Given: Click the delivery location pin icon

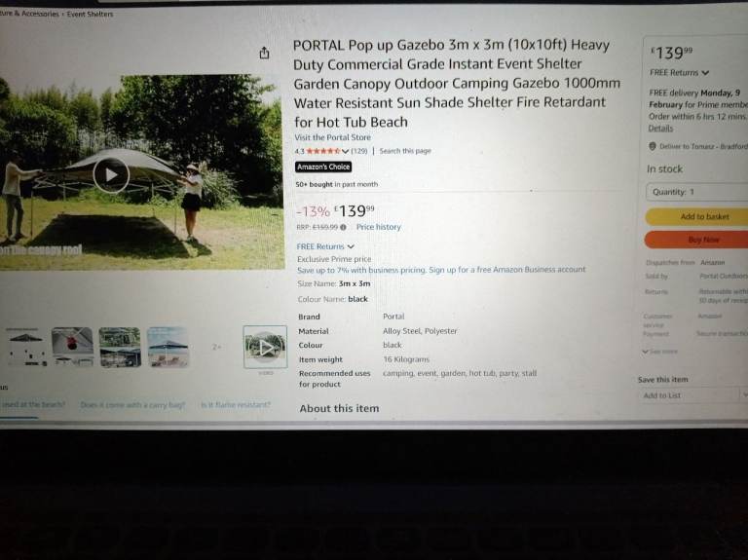Looking at the screenshot, I should [653, 146].
